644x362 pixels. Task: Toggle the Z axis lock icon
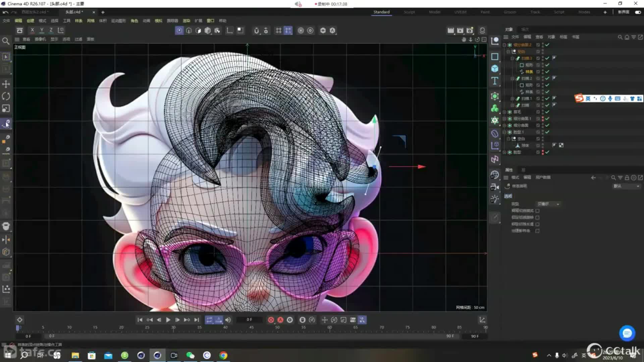pyautogui.click(x=51, y=30)
